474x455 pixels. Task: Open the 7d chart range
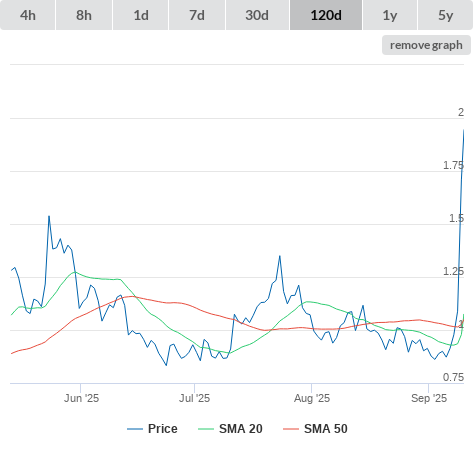197,15
